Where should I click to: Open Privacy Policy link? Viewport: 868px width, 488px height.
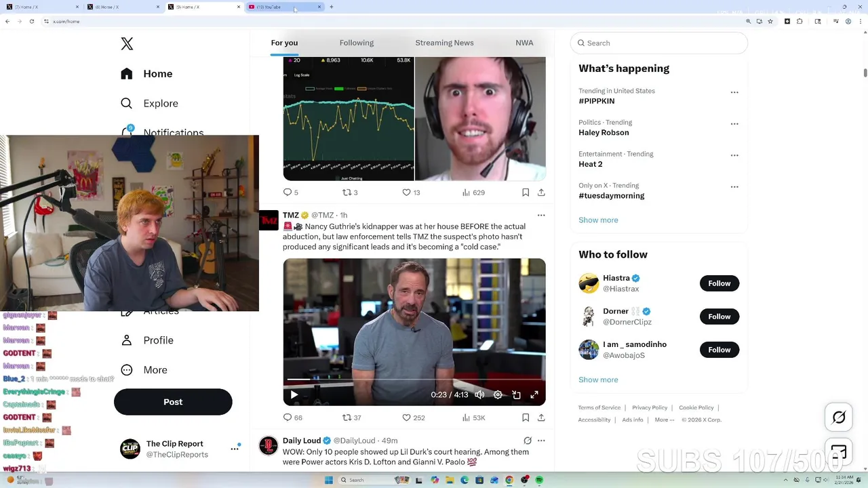[650, 408]
